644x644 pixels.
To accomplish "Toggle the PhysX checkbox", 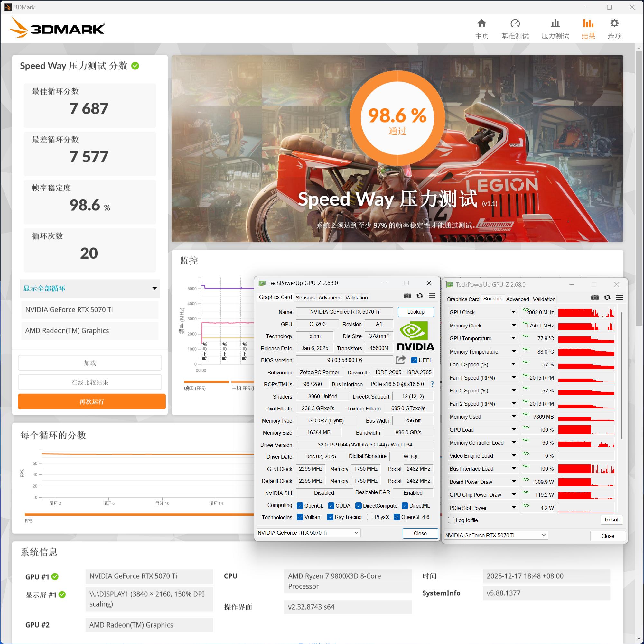I will pyautogui.click(x=370, y=517).
